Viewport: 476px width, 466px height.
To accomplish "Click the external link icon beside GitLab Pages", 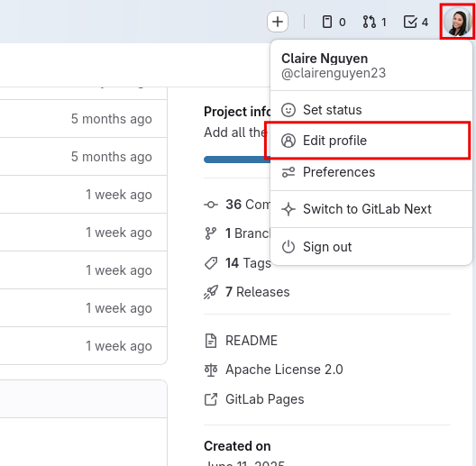I will pos(211,399).
